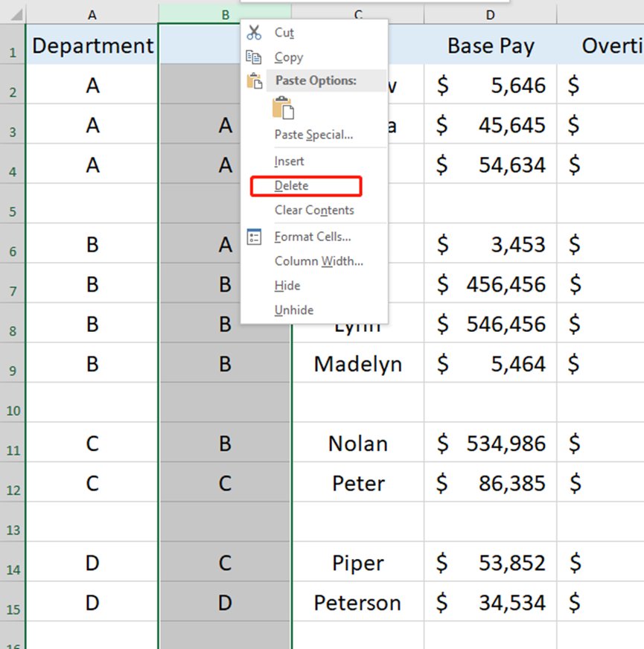
Task: Click the Copy icon in context menu
Action: click(x=253, y=57)
